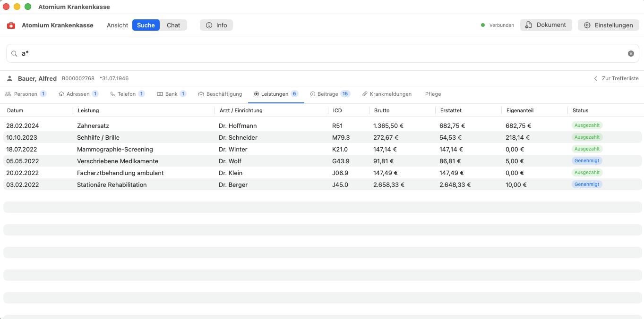Select the Leistungen tab
Viewport: 644px width, 319px height.
276,94
